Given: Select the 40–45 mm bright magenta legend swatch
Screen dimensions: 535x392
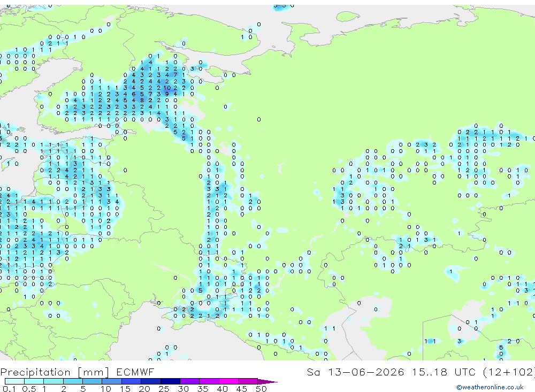Looking at the screenshot, I should 229,381.
